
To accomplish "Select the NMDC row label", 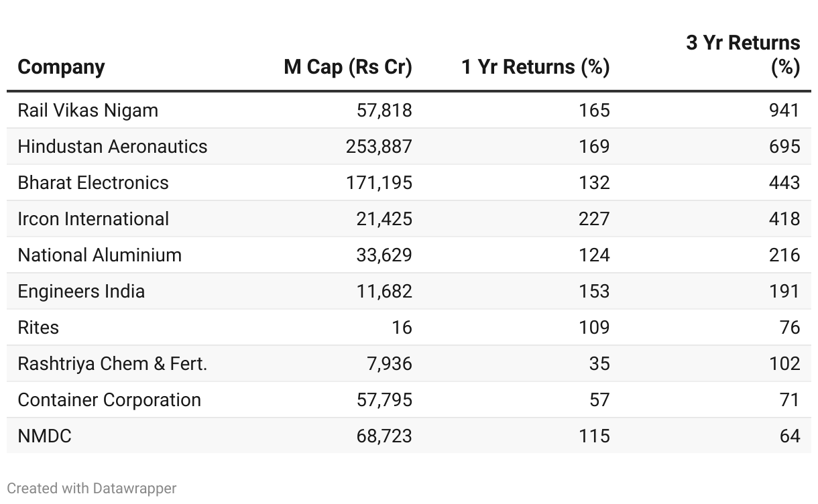I will click(x=44, y=436).
